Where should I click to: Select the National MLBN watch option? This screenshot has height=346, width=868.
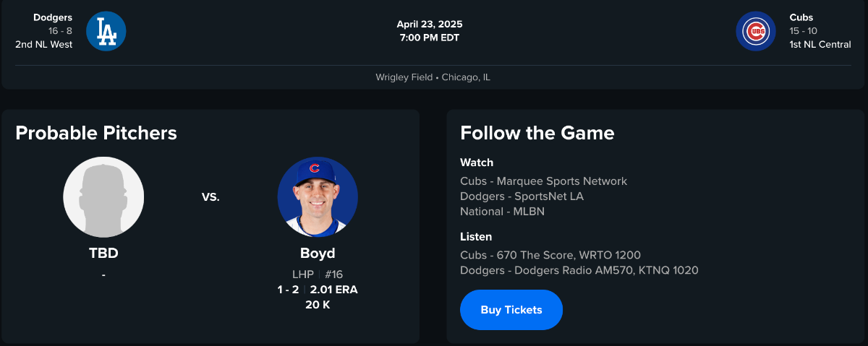click(x=502, y=212)
